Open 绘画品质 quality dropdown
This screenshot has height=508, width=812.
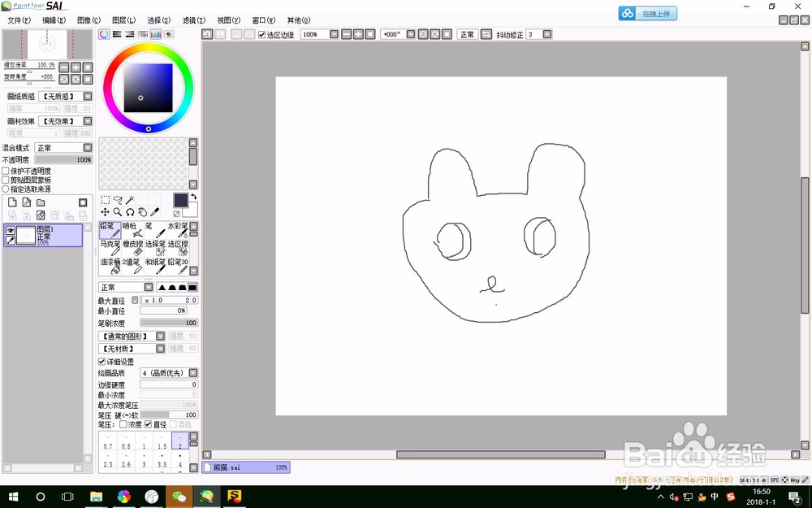coord(193,373)
